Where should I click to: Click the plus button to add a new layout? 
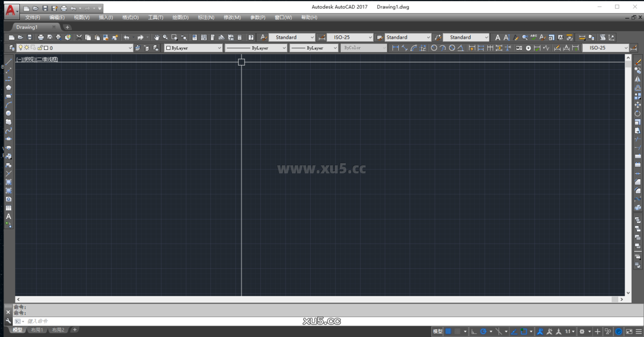tap(75, 330)
